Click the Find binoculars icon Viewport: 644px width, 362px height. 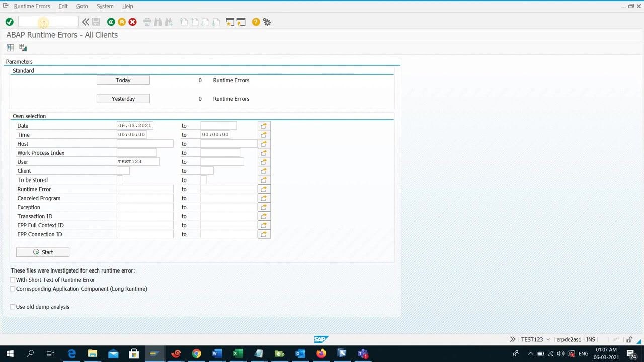tap(158, 22)
